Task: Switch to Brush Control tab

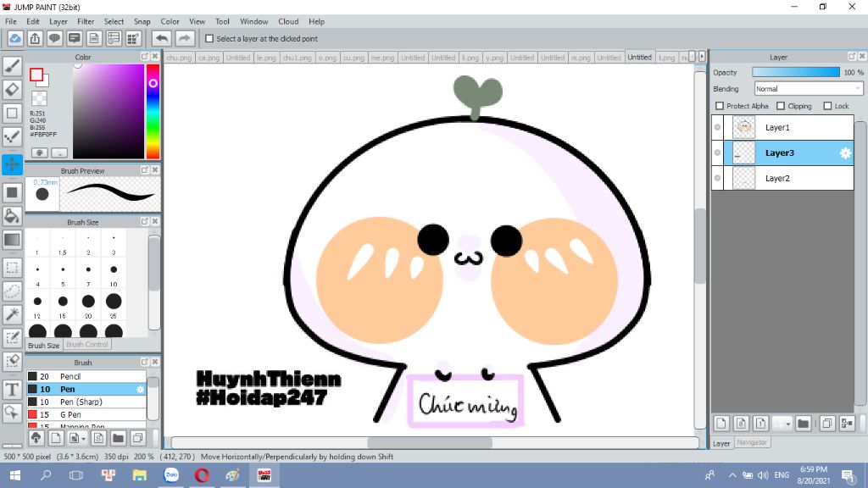Action: pyautogui.click(x=87, y=344)
